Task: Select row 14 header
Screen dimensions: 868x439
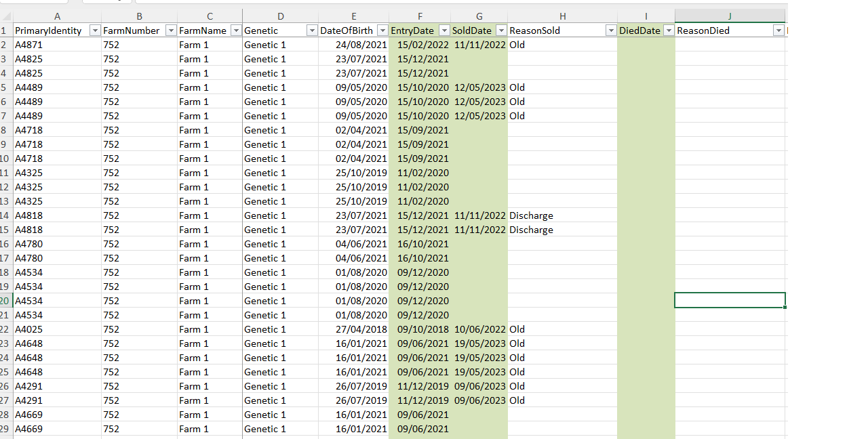Action: pos(6,215)
